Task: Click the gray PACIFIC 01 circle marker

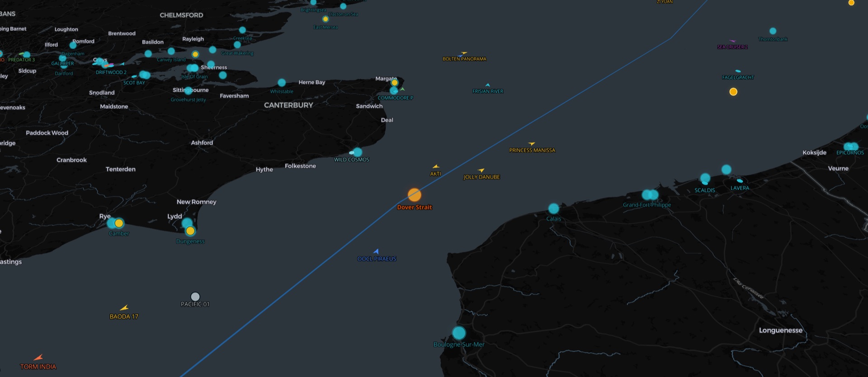Action: [195, 297]
